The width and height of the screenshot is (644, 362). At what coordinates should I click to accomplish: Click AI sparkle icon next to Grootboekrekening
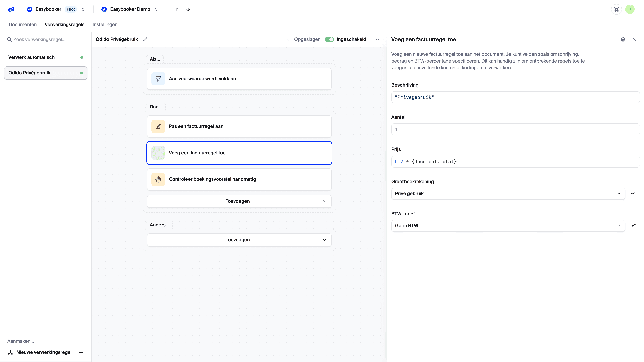(633, 194)
